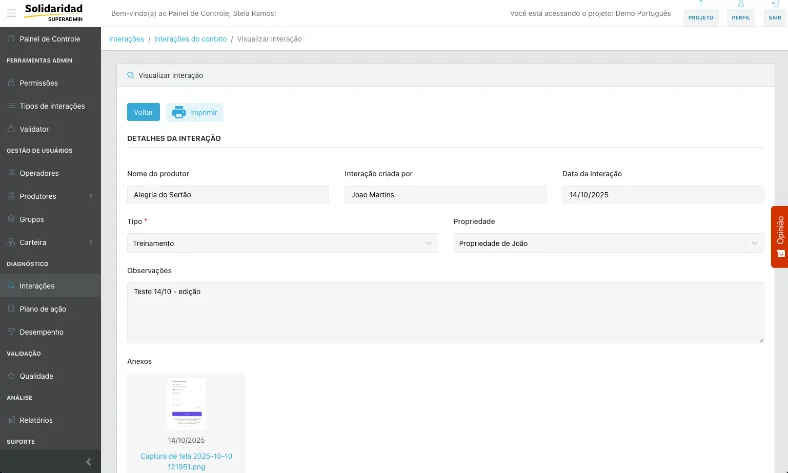The height and width of the screenshot is (473, 788).
Task: Select Tipos de interações menu item
Action: [50, 106]
